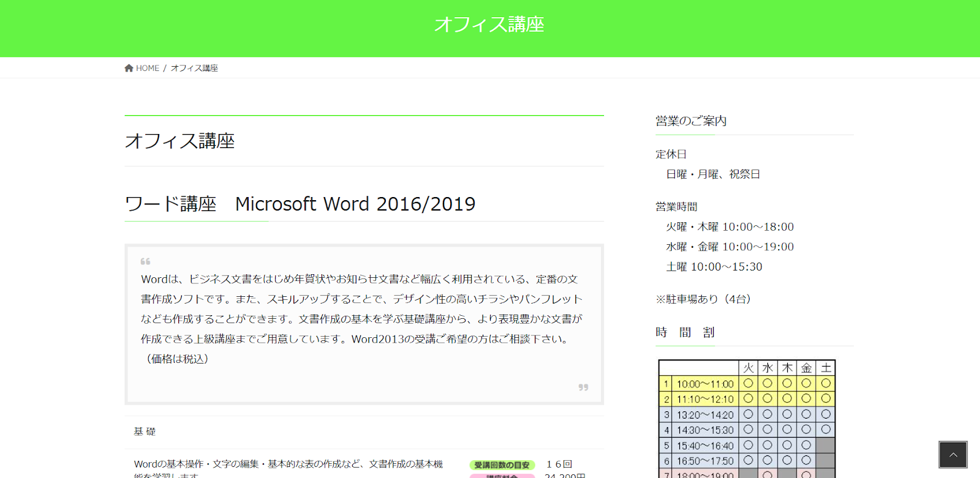Viewport: 980px width, 478px height.
Task: Click the （価格は税込） note in the quote
Action: tap(178, 359)
